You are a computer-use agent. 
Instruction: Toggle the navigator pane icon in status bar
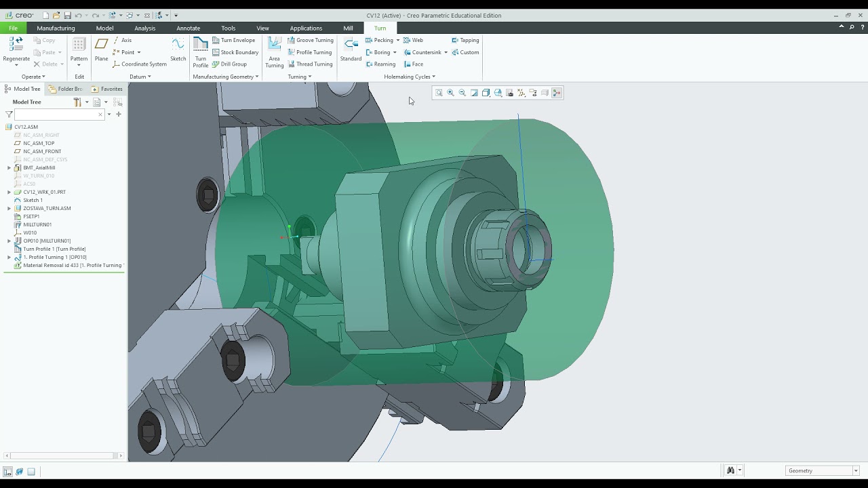tap(7, 472)
